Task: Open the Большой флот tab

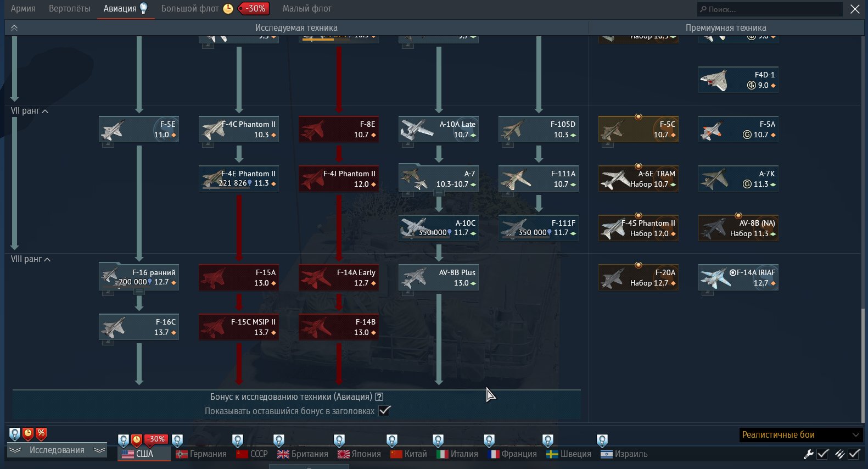Action: click(x=190, y=9)
